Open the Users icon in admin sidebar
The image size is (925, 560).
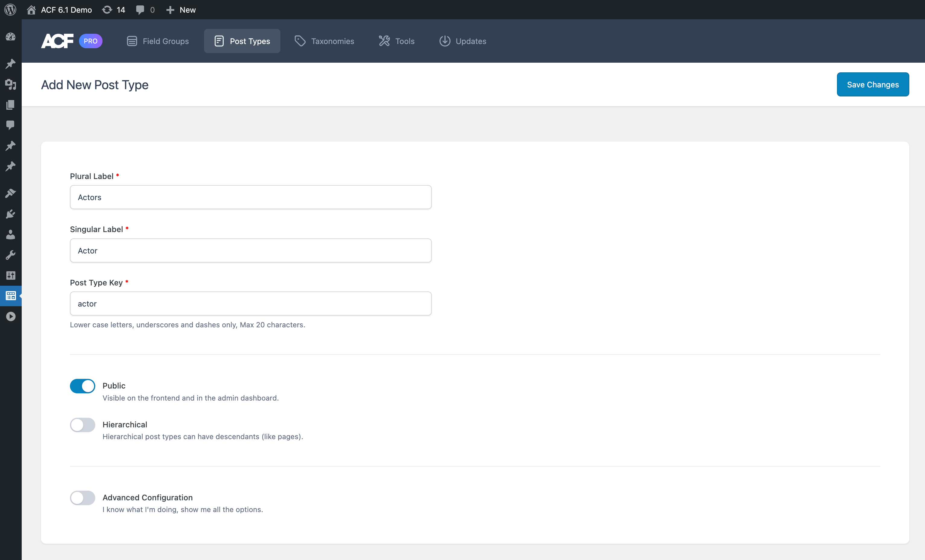[x=11, y=234]
